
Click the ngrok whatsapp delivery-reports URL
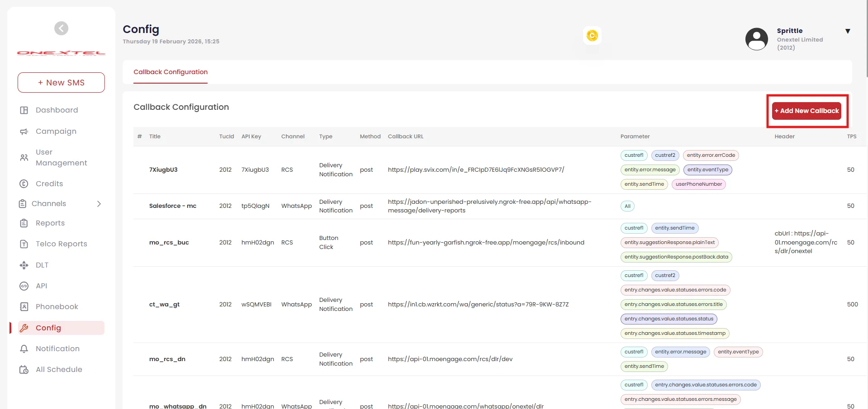pyautogui.click(x=489, y=206)
